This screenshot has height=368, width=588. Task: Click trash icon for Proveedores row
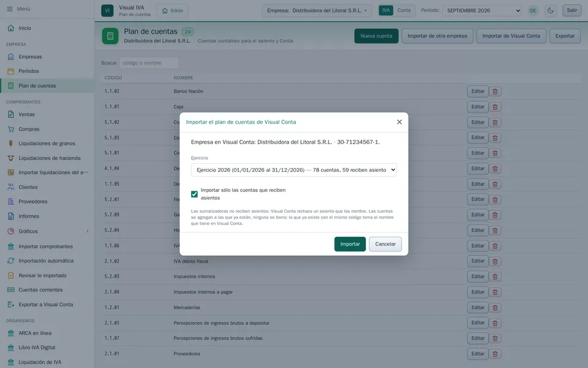(495, 354)
